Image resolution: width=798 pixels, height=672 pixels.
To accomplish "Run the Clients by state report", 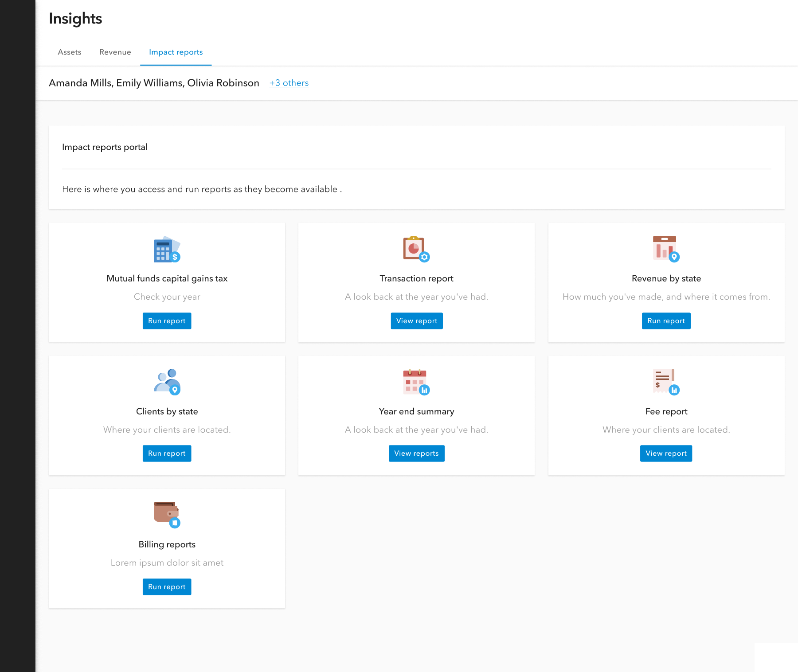I will point(167,453).
